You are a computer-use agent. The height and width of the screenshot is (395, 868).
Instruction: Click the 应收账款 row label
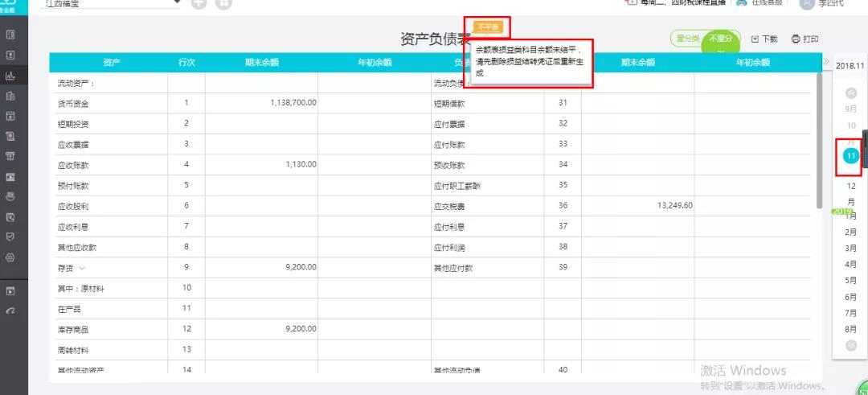pyautogui.click(x=73, y=165)
